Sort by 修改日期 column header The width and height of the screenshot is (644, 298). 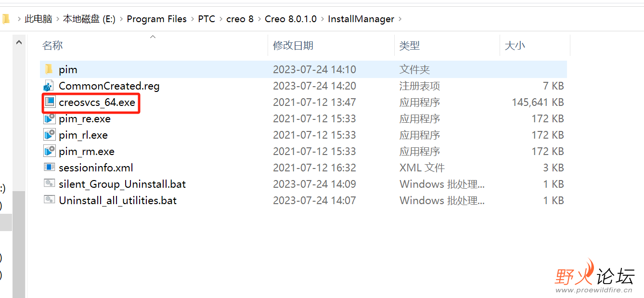293,46
